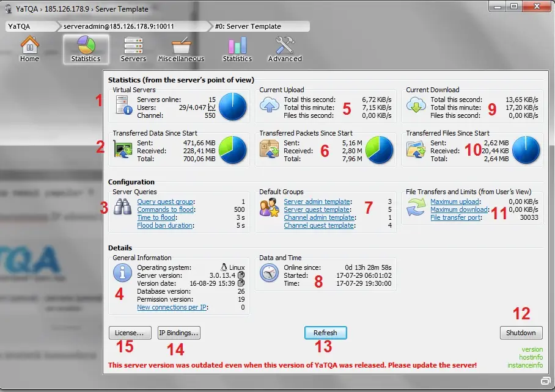Click the Transferred Packets pie chart
The height and width of the screenshot is (392, 555).
click(x=379, y=150)
